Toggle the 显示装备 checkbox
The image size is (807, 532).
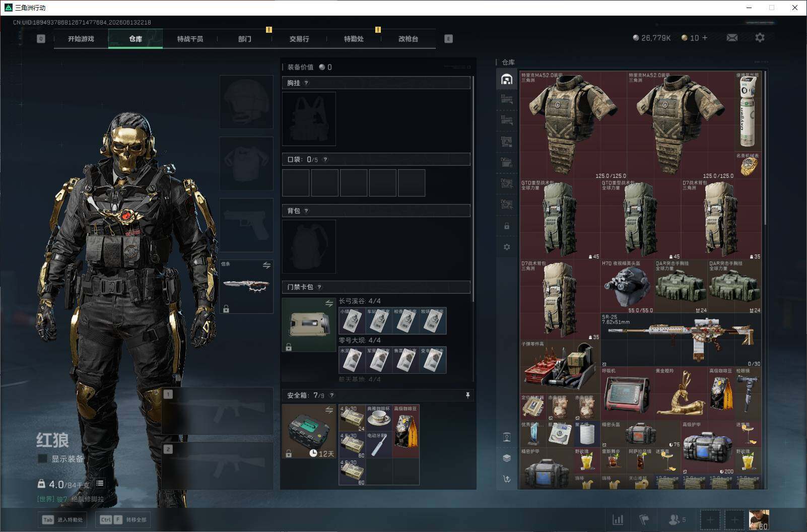pyautogui.click(x=43, y=458)
